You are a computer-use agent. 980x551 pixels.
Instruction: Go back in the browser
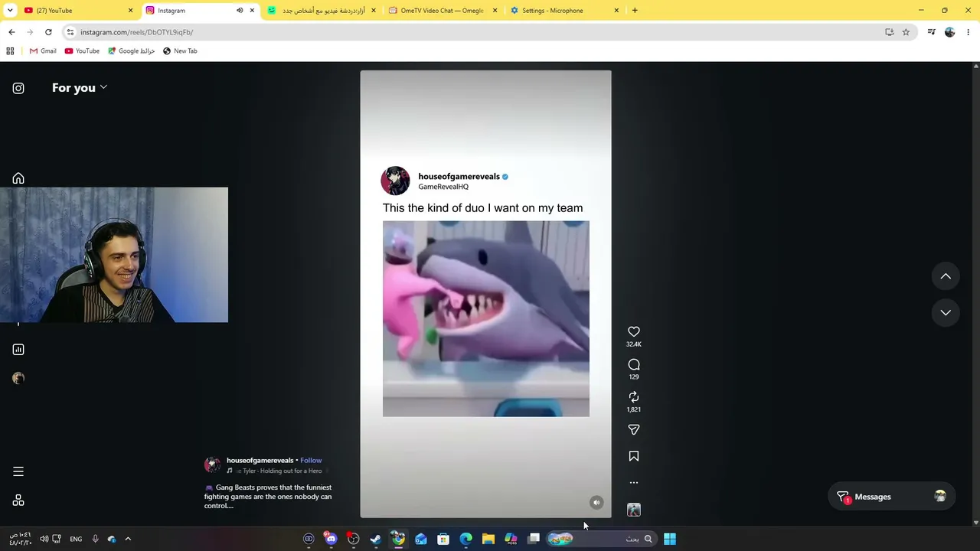tap(11, 32)
